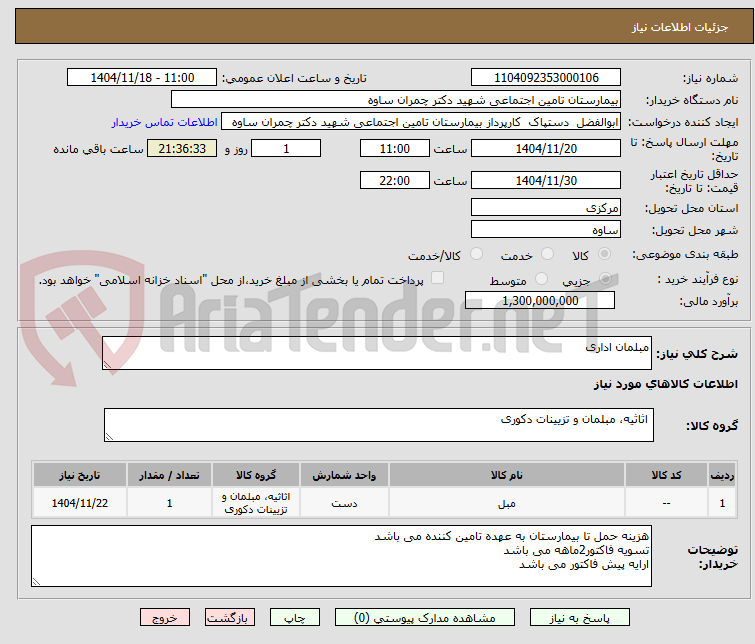Click the goods group box 'اثاثیه، مبلمان و تزیینات دکوری'
Screen dimensions: 755x644
coord(378,425)
